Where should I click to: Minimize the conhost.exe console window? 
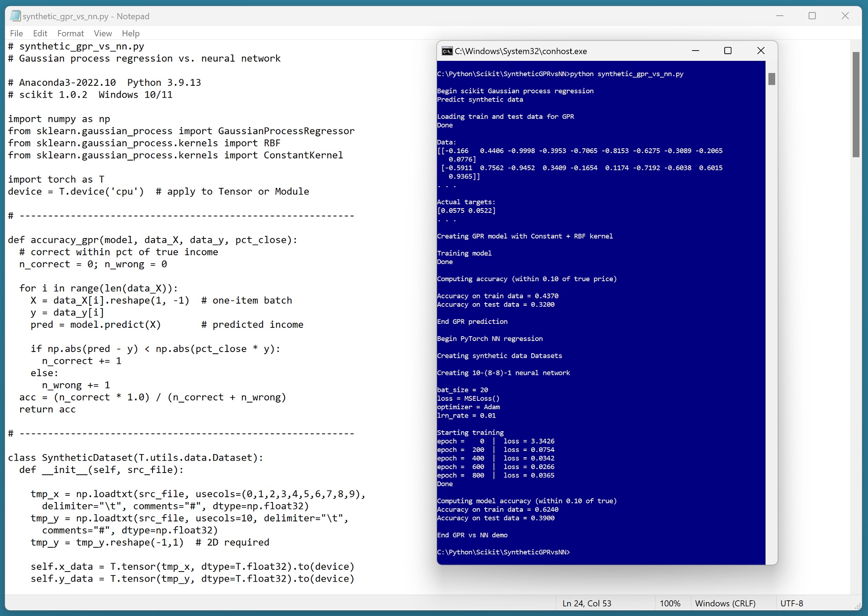tap(695, 51)
